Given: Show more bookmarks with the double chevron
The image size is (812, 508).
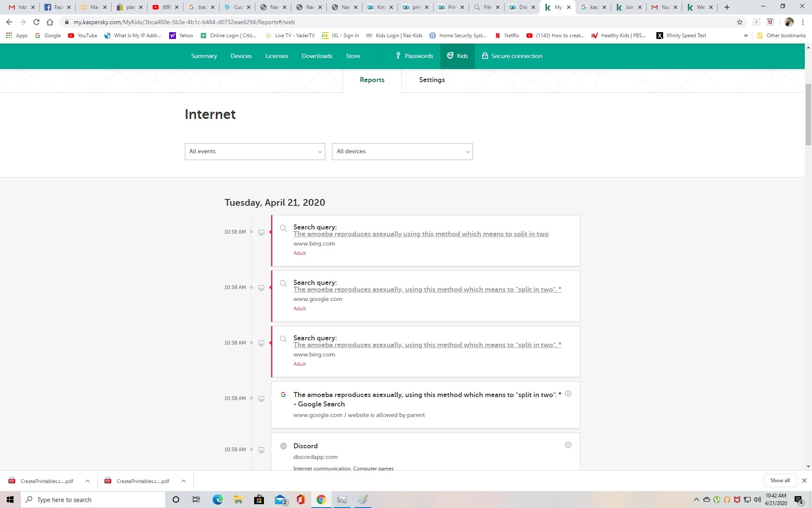Looking at the screenshot, I should 746,36.
